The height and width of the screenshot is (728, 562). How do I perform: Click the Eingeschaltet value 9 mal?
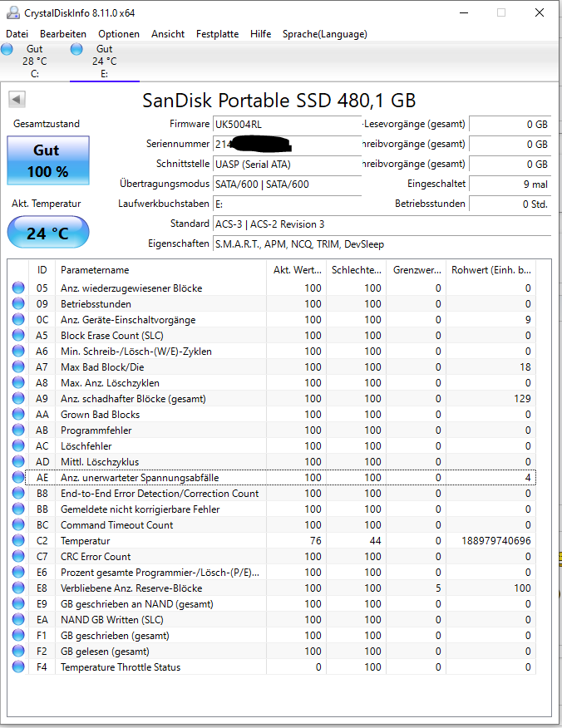510,184
